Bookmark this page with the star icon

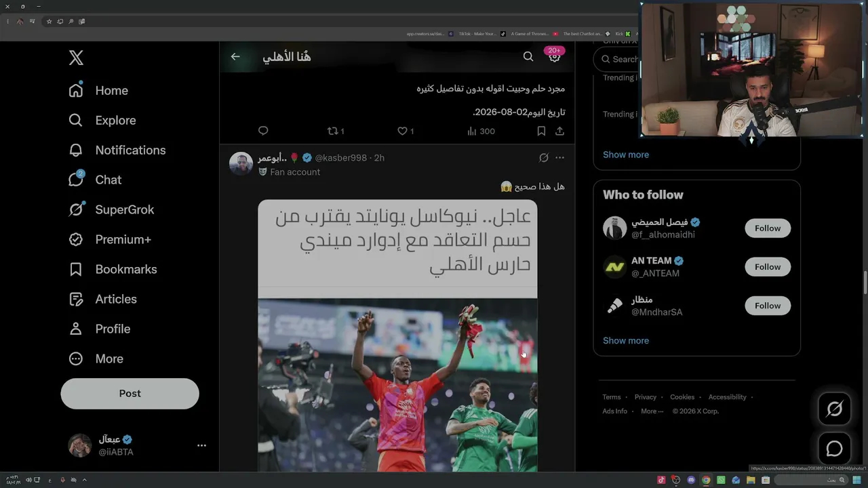49,22
